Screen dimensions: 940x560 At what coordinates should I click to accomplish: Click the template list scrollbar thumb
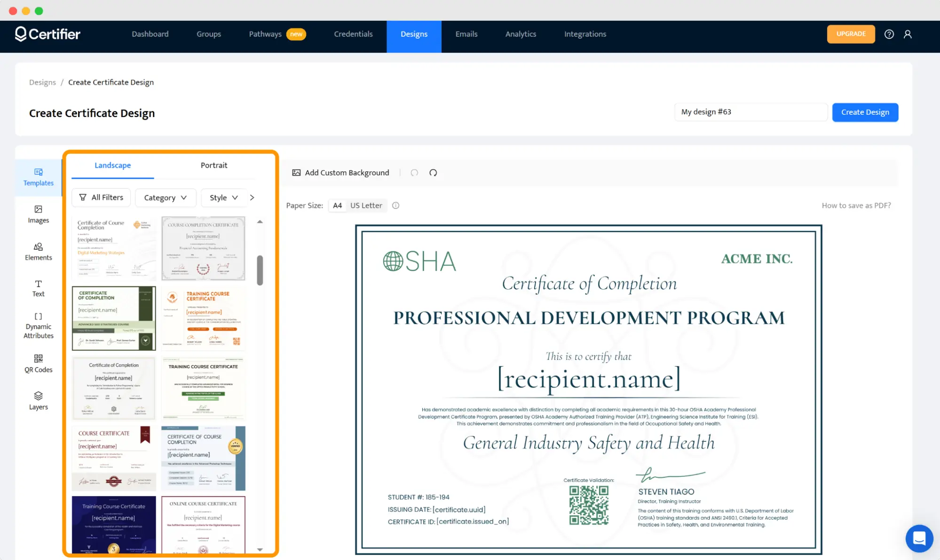(x=260, y=270)
